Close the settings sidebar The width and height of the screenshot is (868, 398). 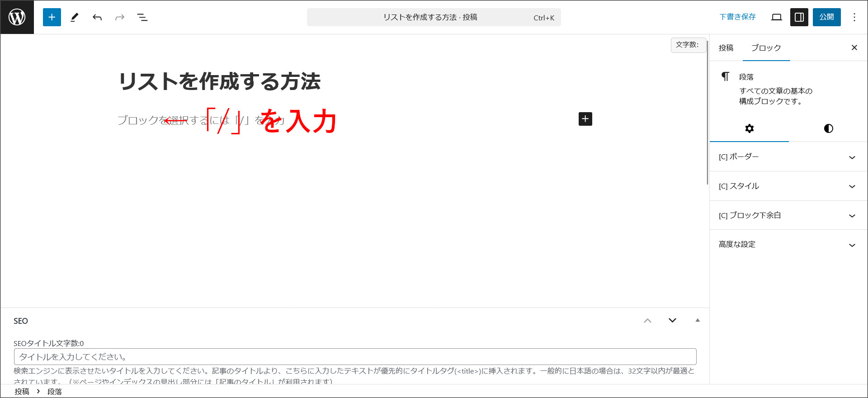point(854,47)
